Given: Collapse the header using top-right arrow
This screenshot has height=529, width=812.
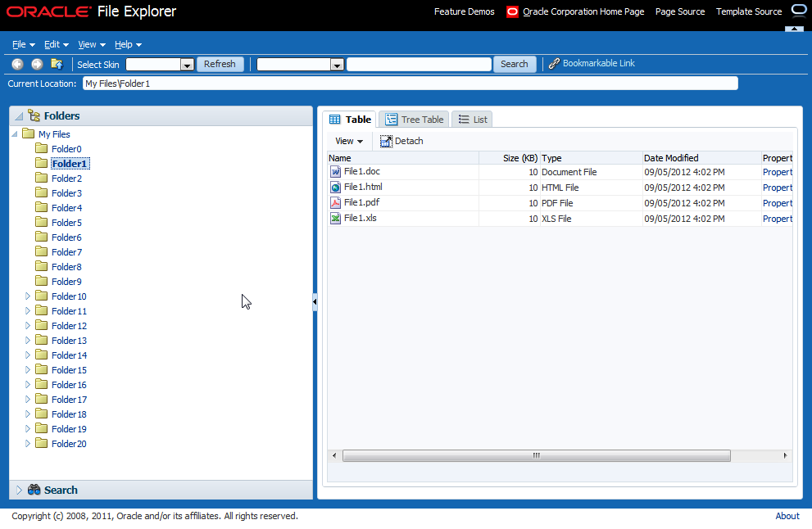Looking at the screenshot, I should click(x=795, y=29).
